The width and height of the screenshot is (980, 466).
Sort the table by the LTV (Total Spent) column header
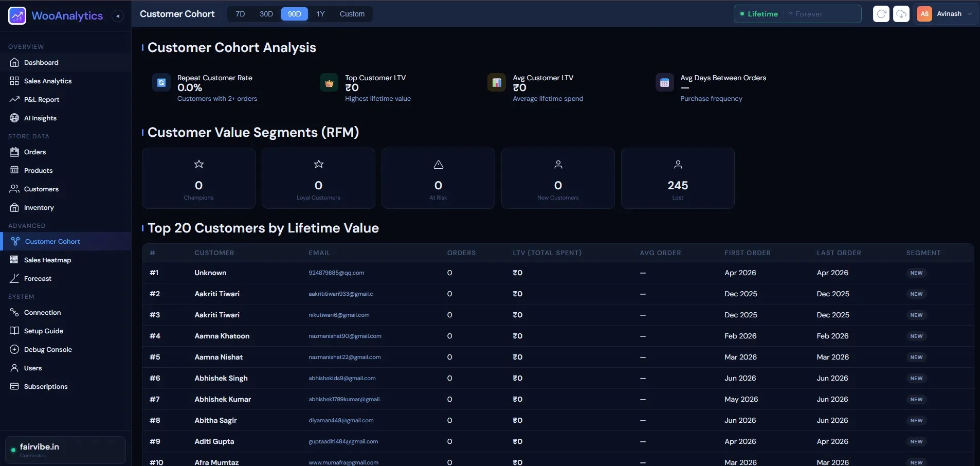point(547,253)
